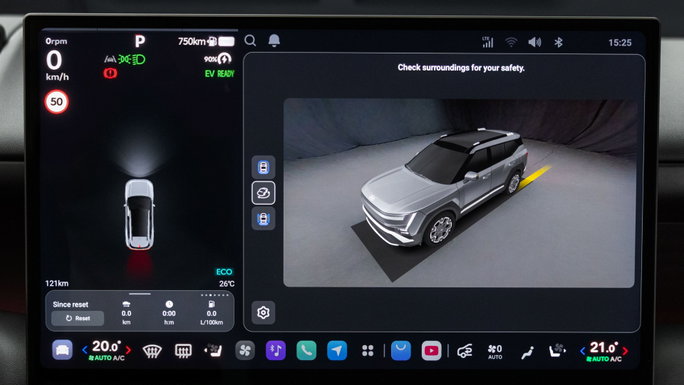Screen dimensions: 684x385
Task: Open the Bluetooth music app
Action: [x=276, y=351]
